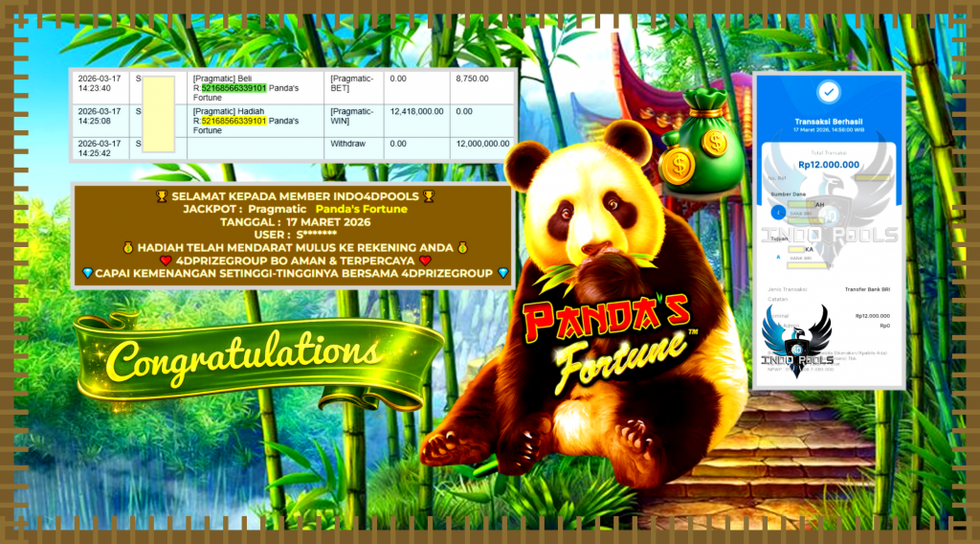Click the receipt date 17 Maret 2026 line
Image resolution: width=980 pixels, height=544 pixels.
(829, 130)
